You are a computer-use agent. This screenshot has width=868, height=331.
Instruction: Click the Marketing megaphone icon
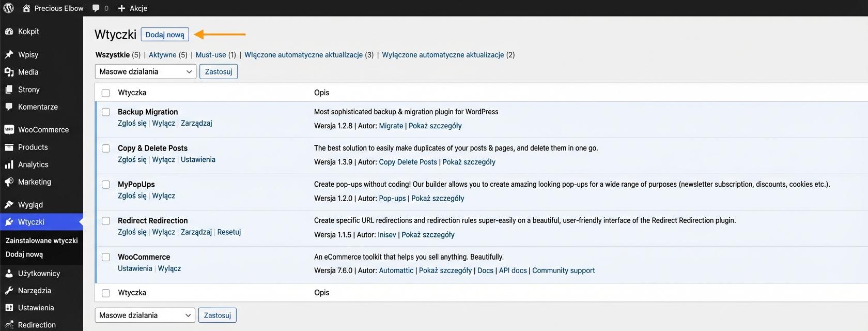(x=9, y=182)
